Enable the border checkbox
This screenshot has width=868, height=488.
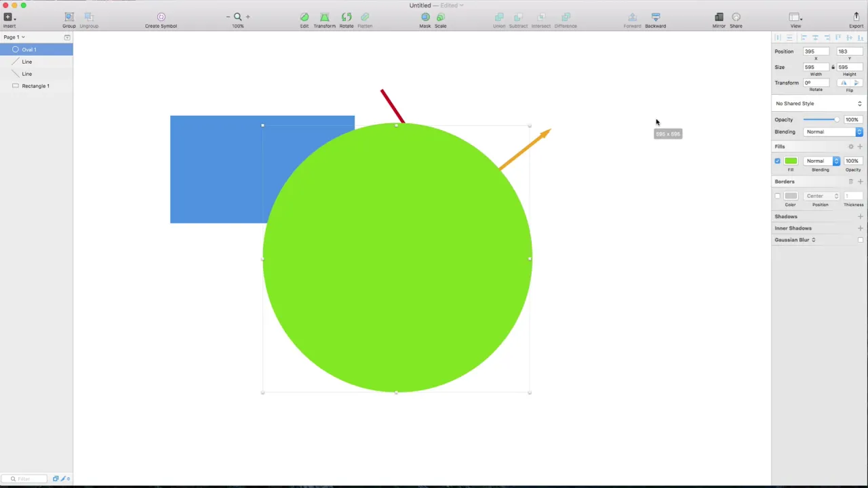777,196
